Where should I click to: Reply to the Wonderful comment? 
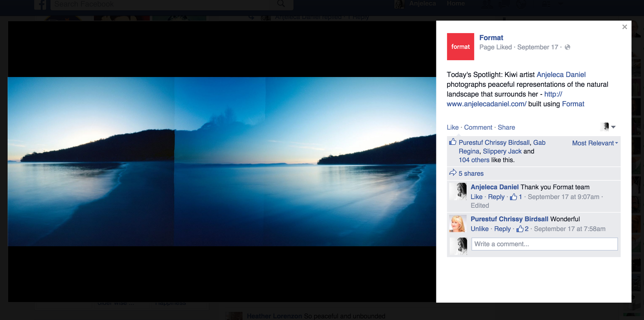pos(502,229)
